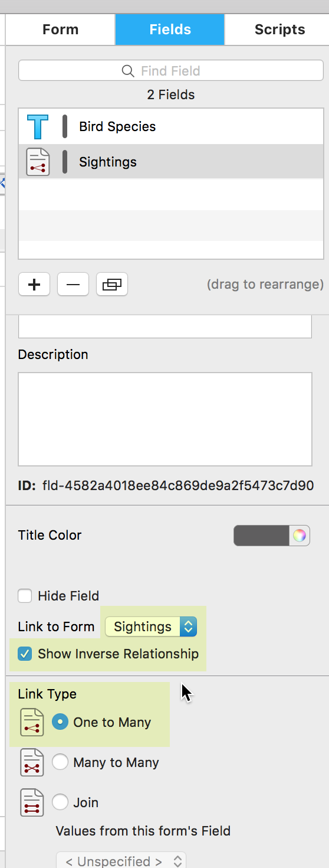Remove selected field with minus button

pyautogui.click(x=73, y=284)
